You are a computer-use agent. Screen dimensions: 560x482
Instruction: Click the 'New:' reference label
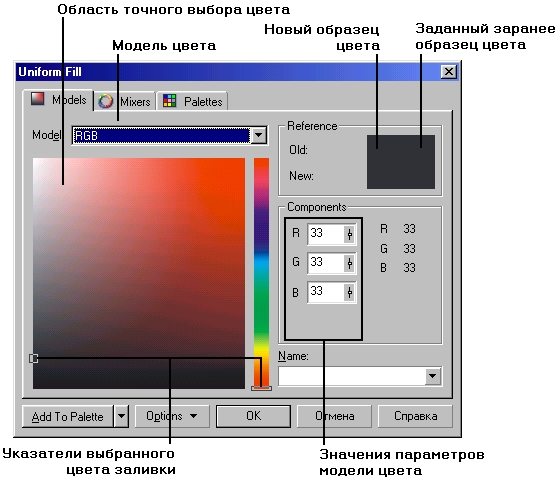pyautogui.click(x=301, y=176)
